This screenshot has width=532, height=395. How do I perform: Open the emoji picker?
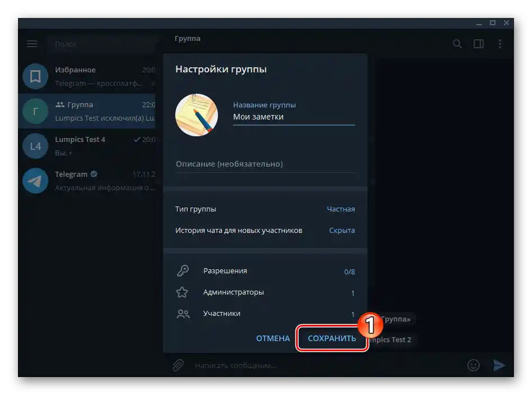473,365
